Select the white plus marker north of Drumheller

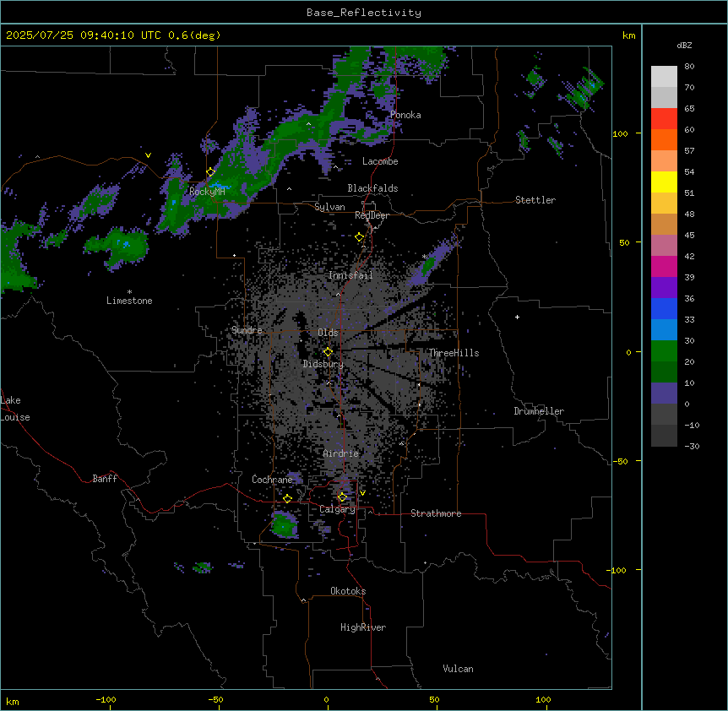517,317
